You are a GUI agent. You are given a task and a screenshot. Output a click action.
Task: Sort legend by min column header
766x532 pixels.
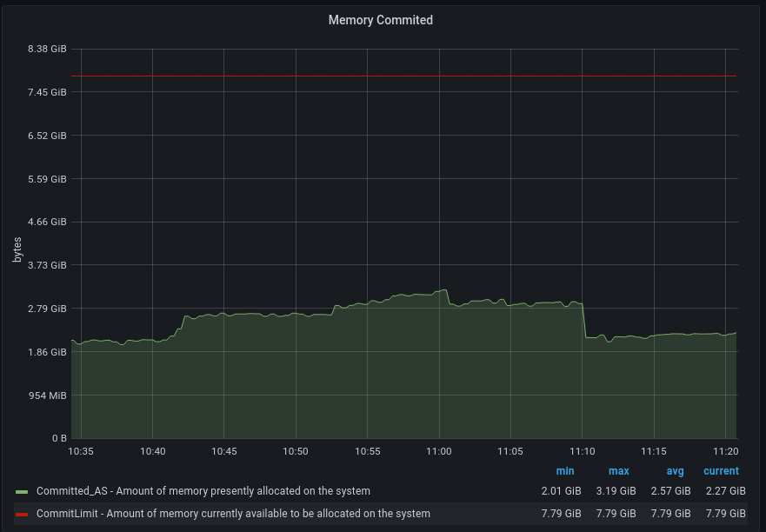coord(565,471)
